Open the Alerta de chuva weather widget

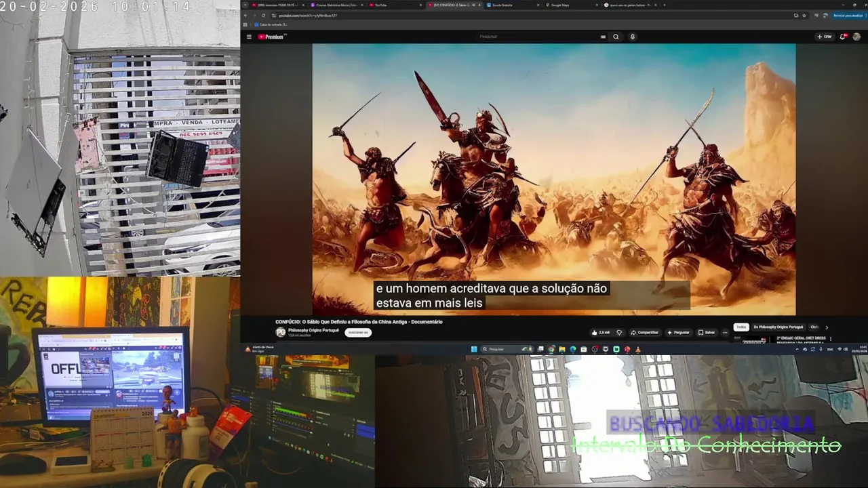[x=258, y=349]
